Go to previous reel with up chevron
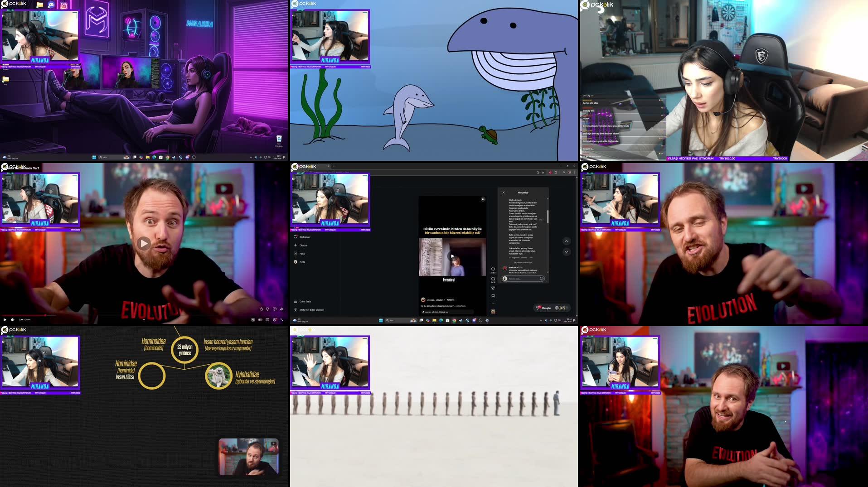This screenshot has height=487, width=868. 567,241
